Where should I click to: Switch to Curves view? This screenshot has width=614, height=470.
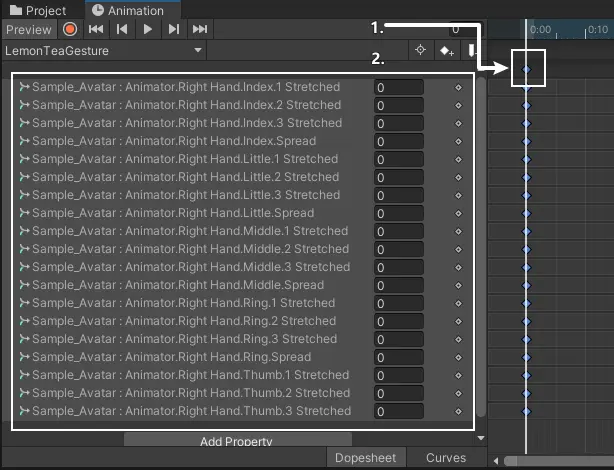coord(446,458)
